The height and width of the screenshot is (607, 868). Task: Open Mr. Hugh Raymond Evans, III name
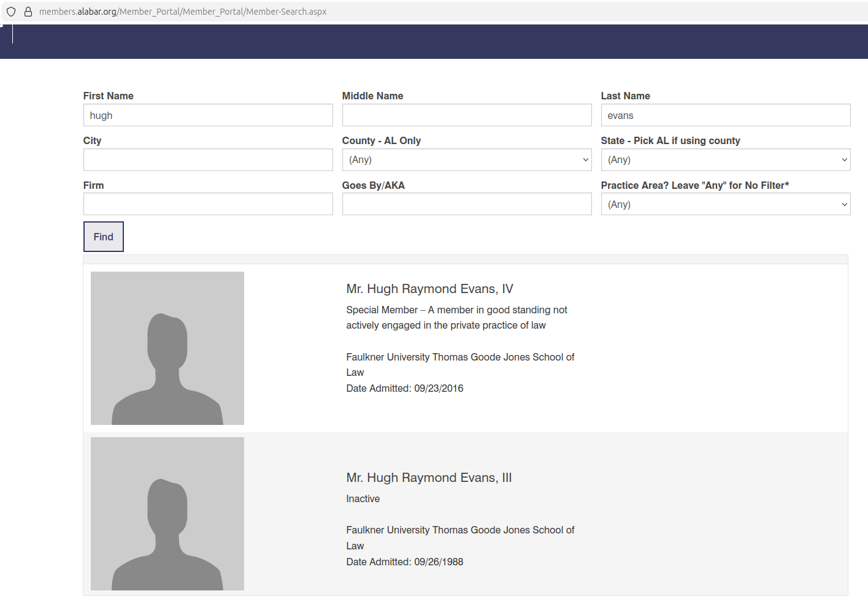[429, 478]
